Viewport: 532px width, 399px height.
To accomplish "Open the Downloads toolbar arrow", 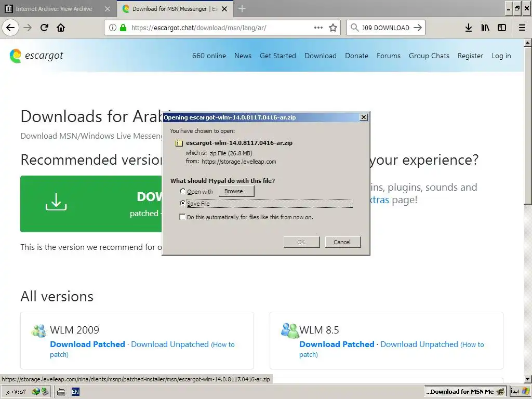I will 468,28.
